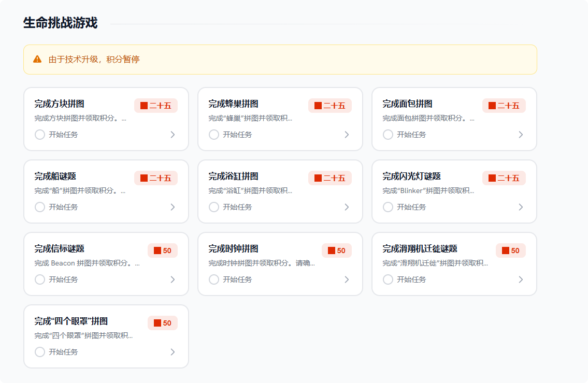Image resolution: width=588 pixels, height=383 pixels.
Task: Click description 完成方块拼图并领取积分。
Action: 80,118
